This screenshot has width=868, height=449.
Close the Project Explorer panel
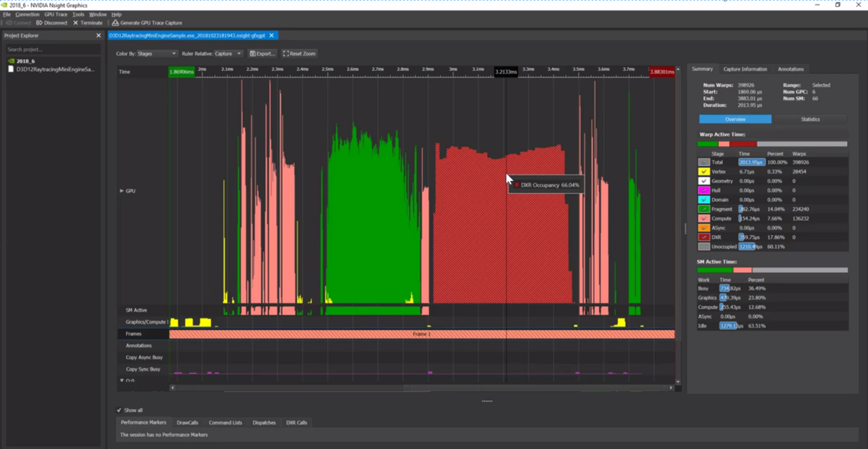point(98,36)
